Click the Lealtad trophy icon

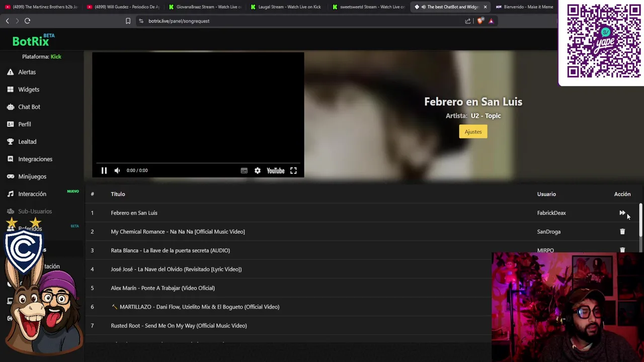[x=10, y=142]
